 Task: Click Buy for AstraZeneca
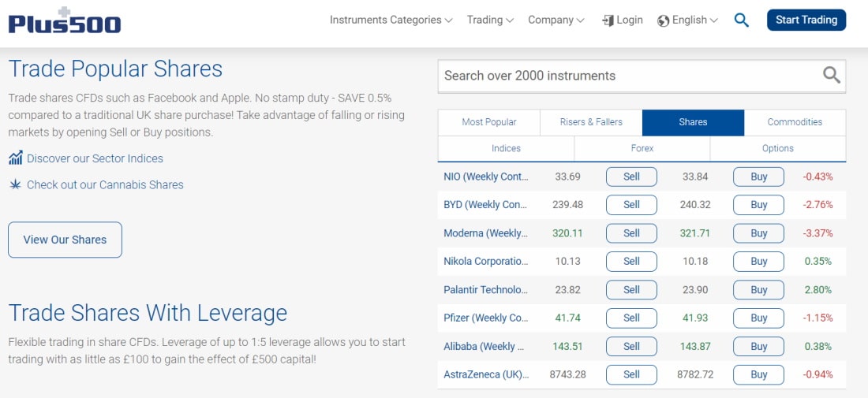click(759, 375)
